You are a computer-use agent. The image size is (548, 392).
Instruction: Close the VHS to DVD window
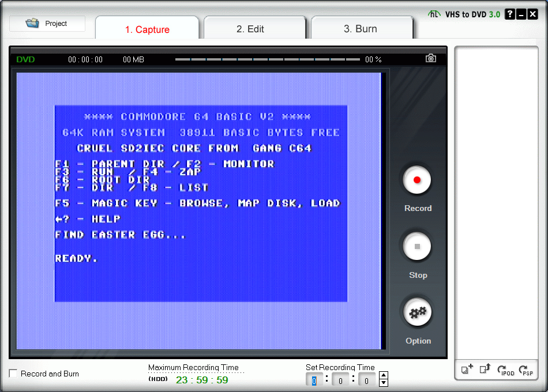532,14
